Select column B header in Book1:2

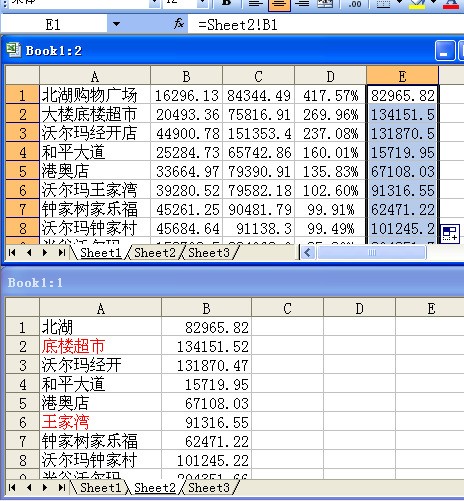[187, 76]
